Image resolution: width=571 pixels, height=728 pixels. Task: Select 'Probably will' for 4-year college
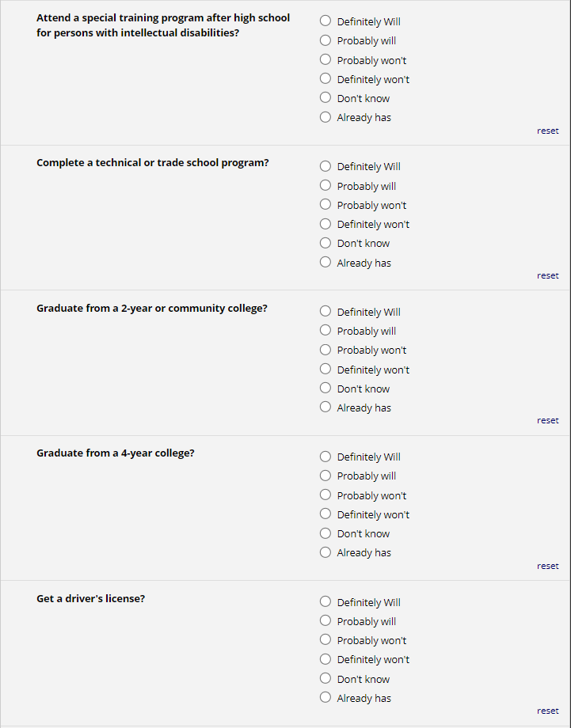325,476
